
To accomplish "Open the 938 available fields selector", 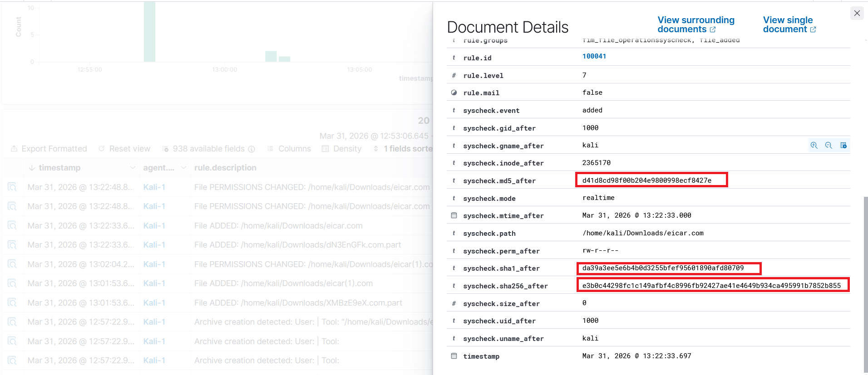I will (208, 149).
